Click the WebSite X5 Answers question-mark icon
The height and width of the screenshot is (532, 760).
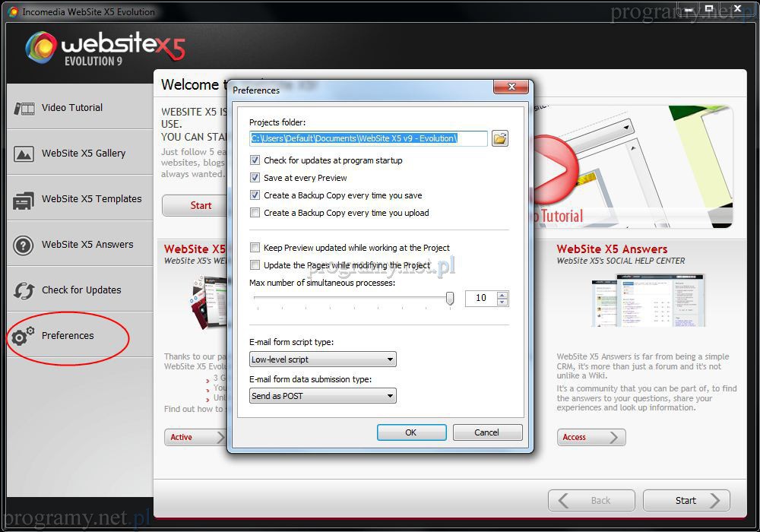coord(24,245)
